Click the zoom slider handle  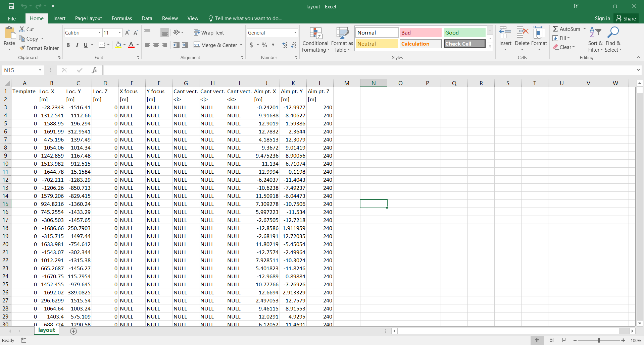pyautogui.click(x=599, y=340)
